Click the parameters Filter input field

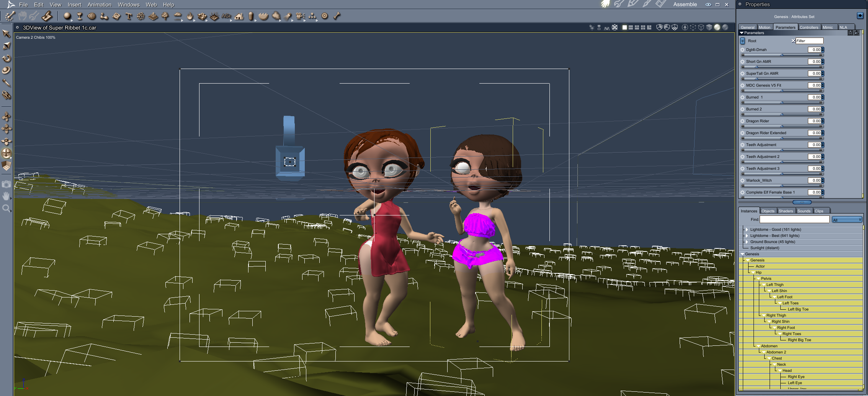809,41
